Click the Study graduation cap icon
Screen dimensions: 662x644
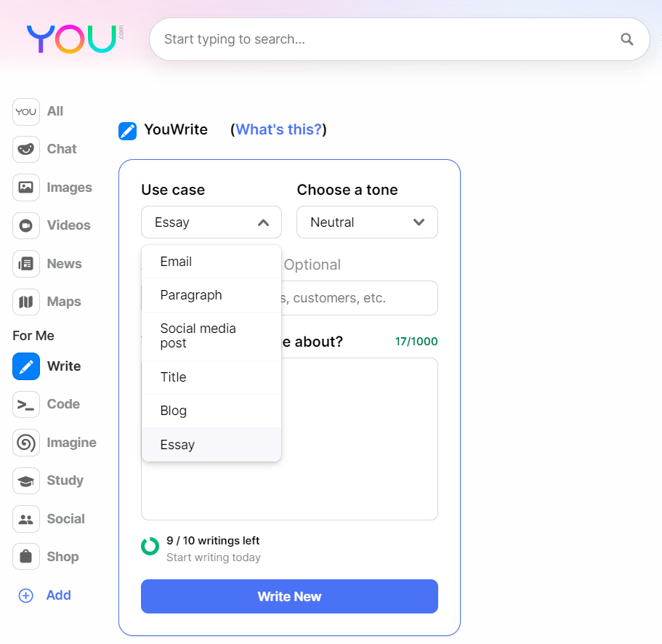click(26, 480)
